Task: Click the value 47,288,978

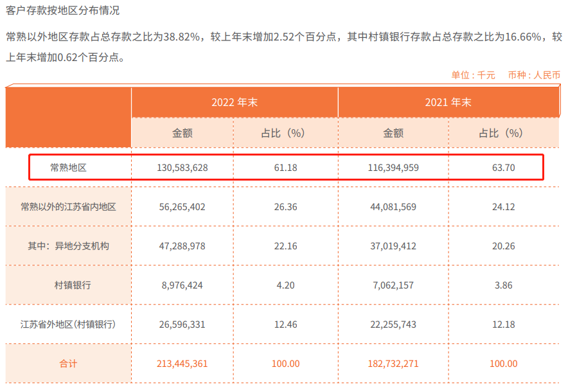Action: [182, 246]
